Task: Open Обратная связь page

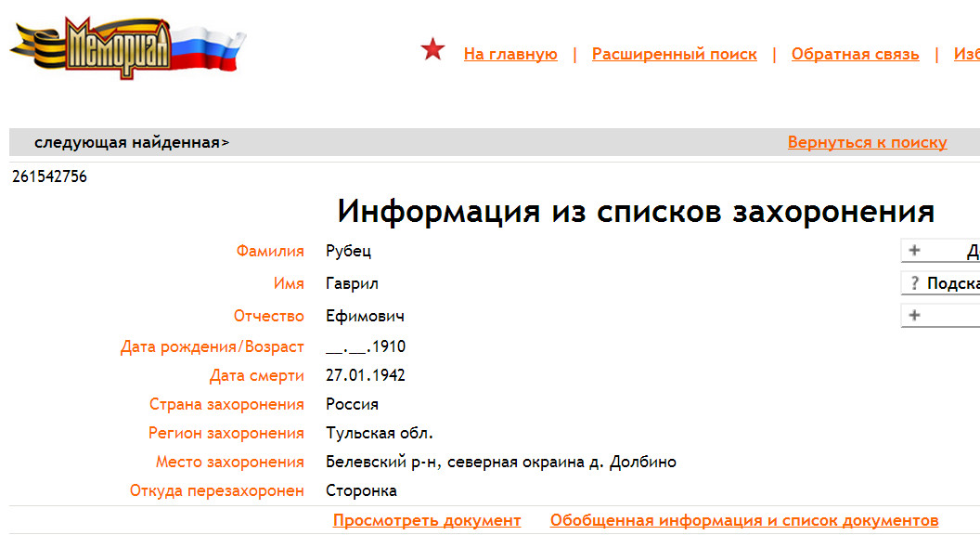Action: pyautogui.click(x=855, y=54)
